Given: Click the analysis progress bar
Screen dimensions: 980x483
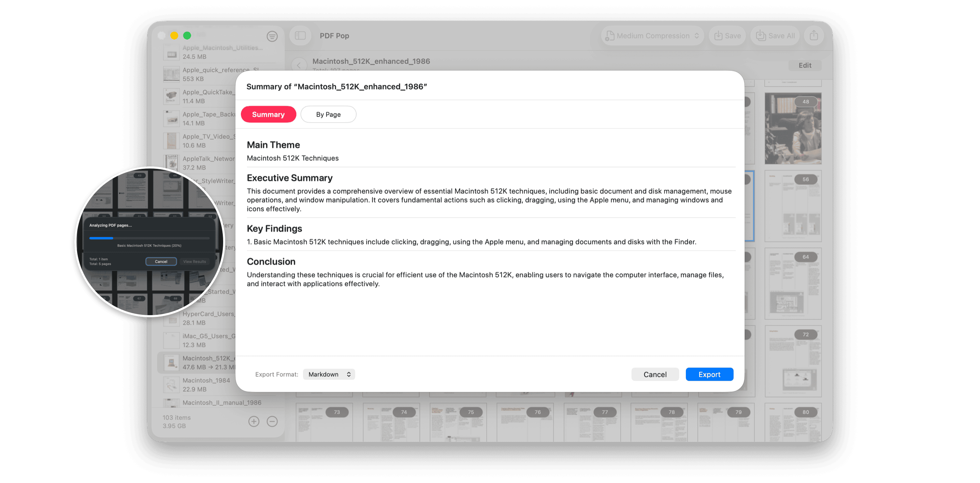Looking at the screenshot, I should pyautogui.click(x=149, y=238).
